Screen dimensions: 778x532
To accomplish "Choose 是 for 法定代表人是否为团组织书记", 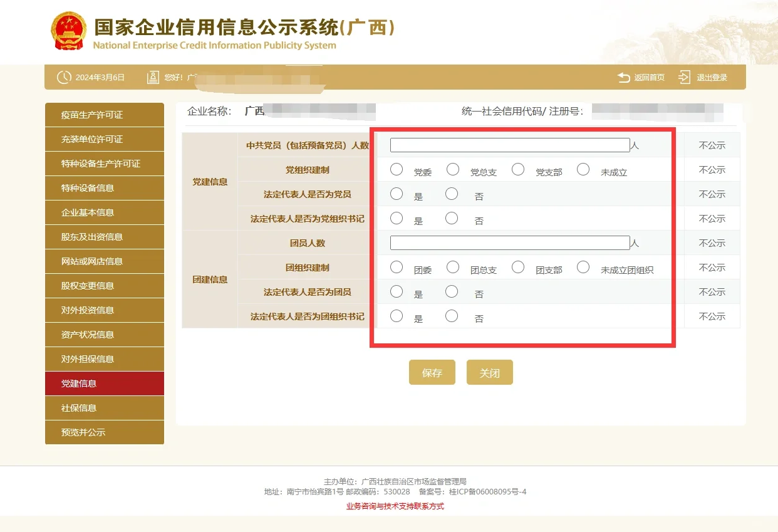I will pos(396,316).
